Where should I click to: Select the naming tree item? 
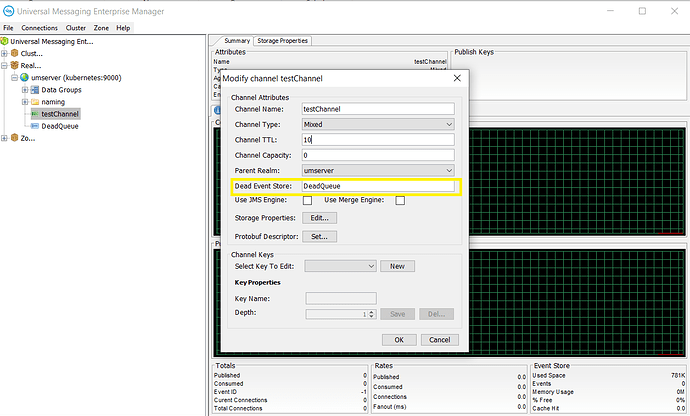[x=53, y=102]
